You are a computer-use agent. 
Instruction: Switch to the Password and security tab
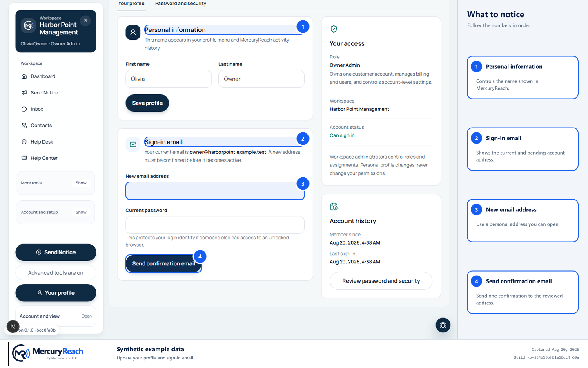[180, 4]
